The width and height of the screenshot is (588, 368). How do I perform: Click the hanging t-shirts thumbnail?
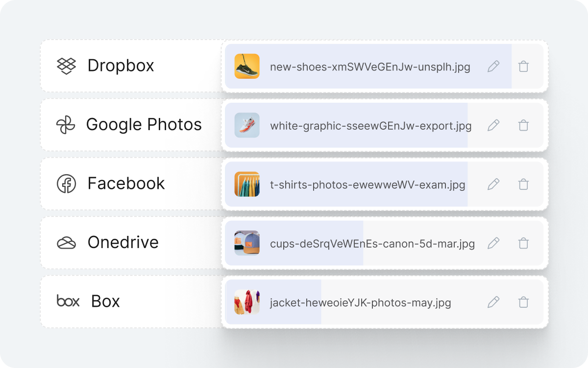coord(247,184)
